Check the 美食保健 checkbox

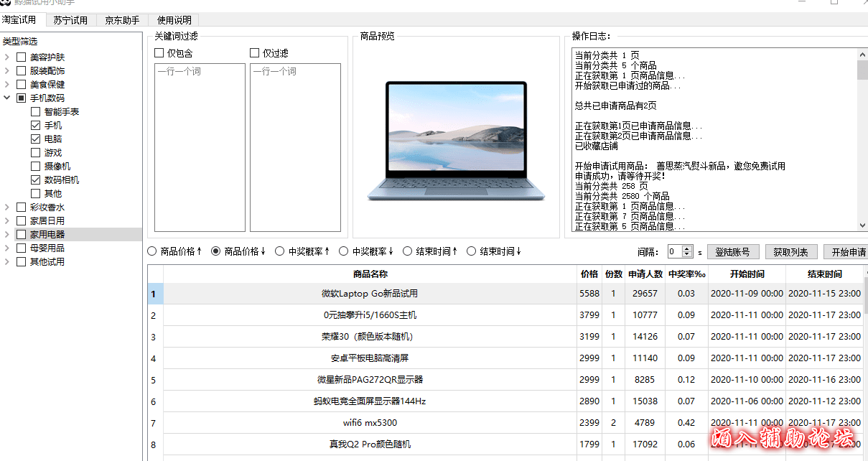click(x=21, y=84)
